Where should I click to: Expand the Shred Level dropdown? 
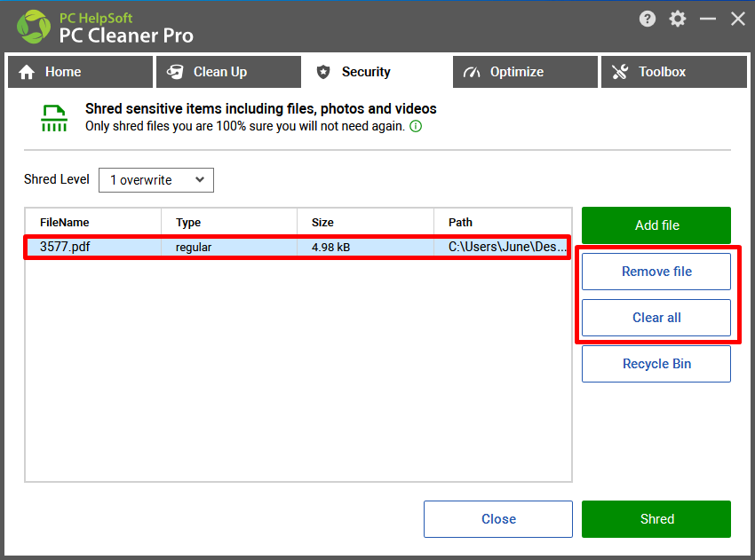tap(156, 180)
